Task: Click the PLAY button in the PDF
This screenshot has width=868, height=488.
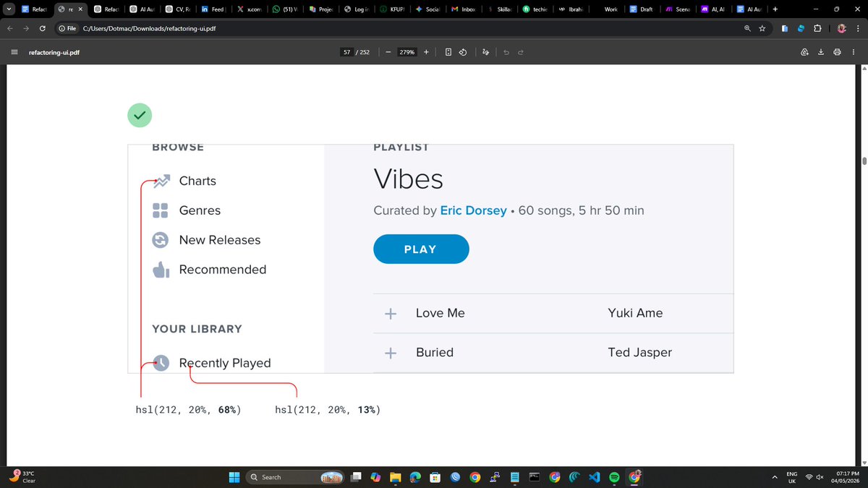Action: [x=421, y=249]
